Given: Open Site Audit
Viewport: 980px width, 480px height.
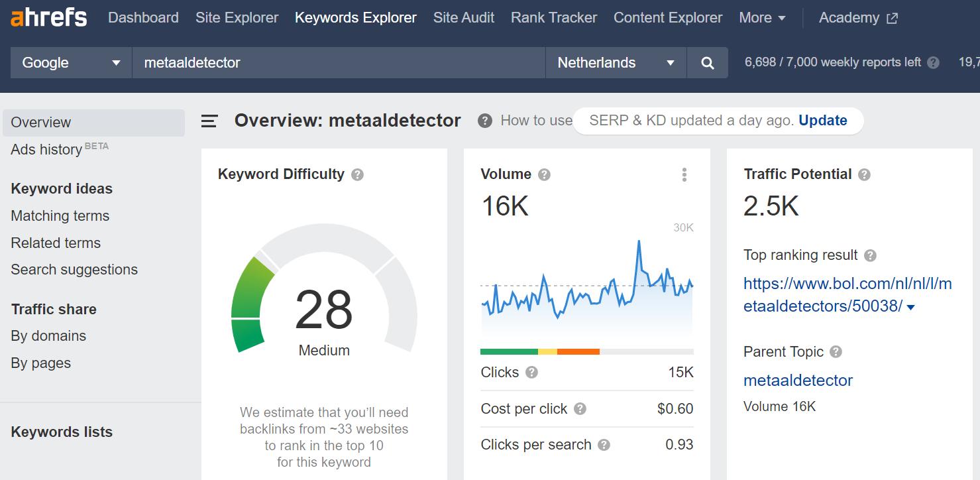Looking at the screenshot, I should (464, 18).
